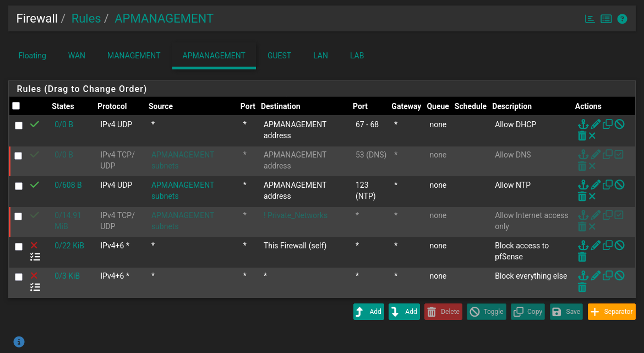Open the help icon in the header
The height and width of the screenshot is (353, 644).
coord(622,19)
